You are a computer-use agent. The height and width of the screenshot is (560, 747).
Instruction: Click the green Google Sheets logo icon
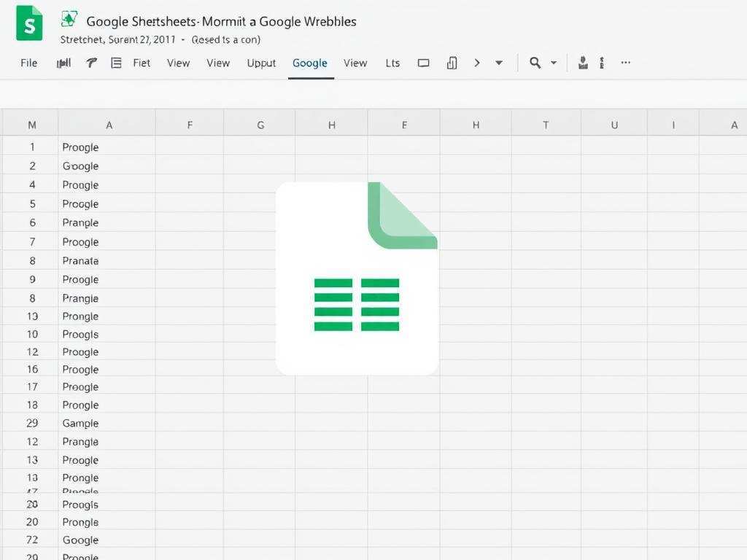(x=28, y=23)
